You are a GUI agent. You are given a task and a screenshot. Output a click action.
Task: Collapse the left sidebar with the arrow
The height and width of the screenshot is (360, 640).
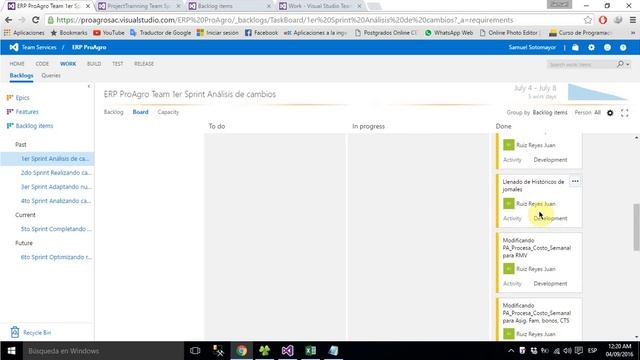tap(89, 86)
